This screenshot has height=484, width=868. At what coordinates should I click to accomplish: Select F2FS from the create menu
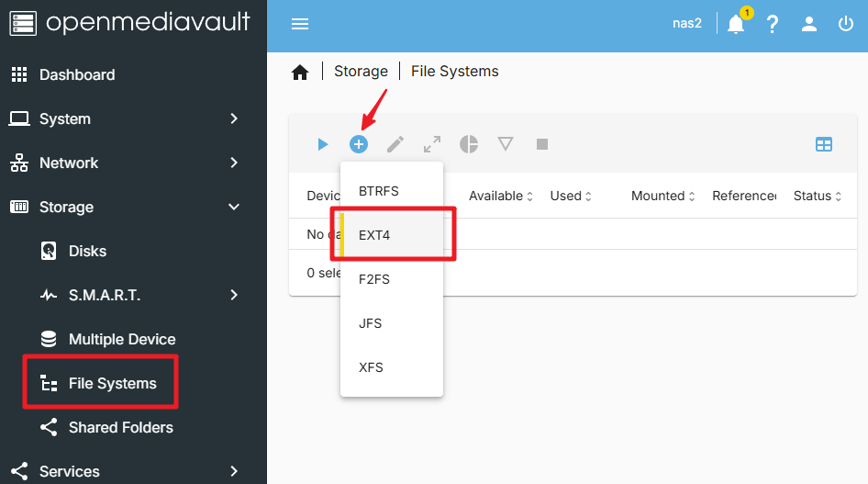(x=392, y=279)
